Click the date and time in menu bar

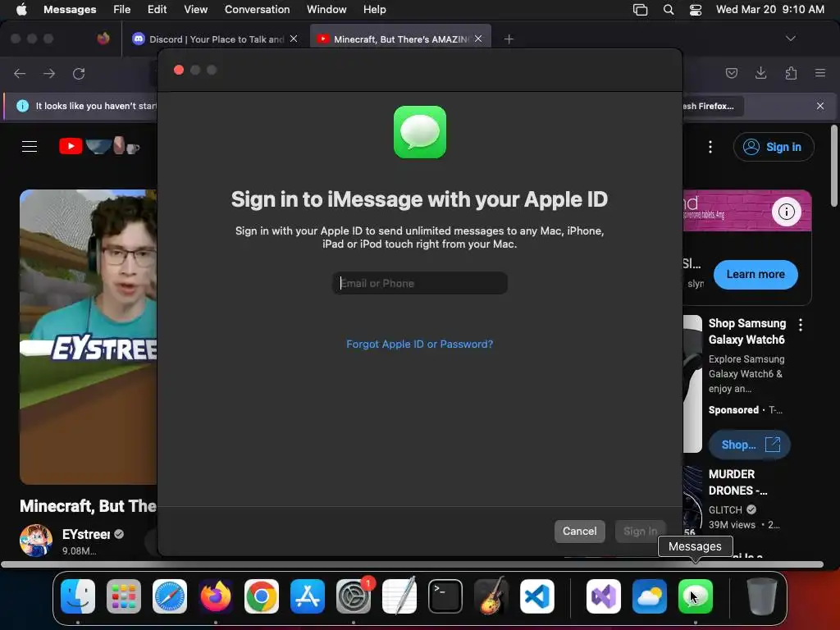(769, 10)
